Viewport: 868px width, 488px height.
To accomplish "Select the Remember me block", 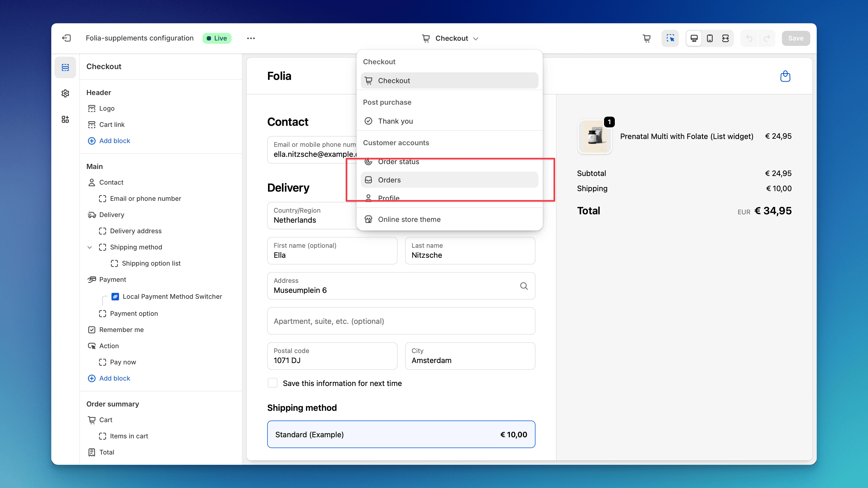I will point(121,329).
